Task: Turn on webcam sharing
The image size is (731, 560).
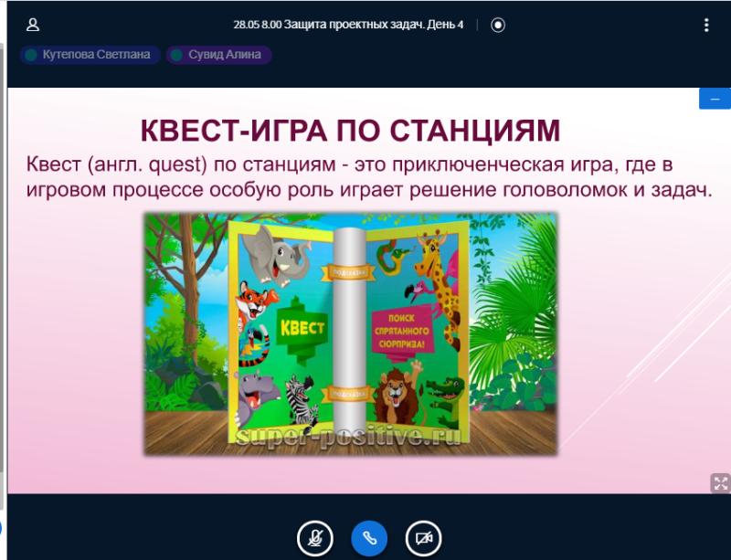Action: (x=423, y=538)
